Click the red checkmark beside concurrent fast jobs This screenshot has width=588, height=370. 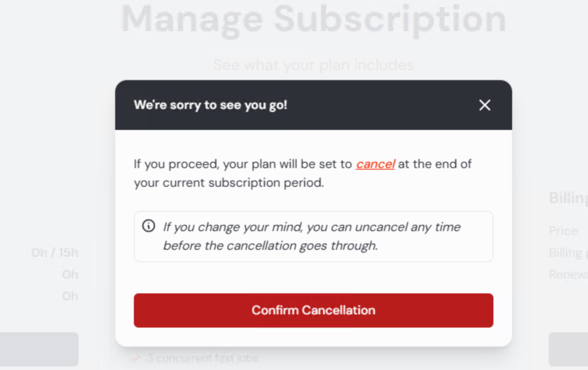pyautogui.click(x=136, y=359)
